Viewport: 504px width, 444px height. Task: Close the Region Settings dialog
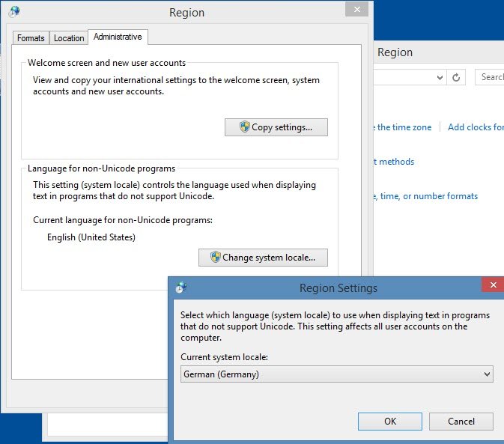point(493,285)
